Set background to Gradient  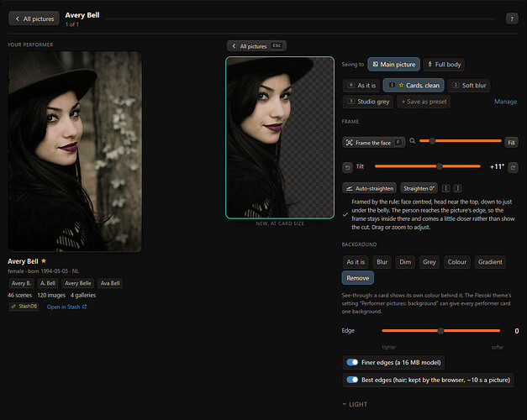490,262
